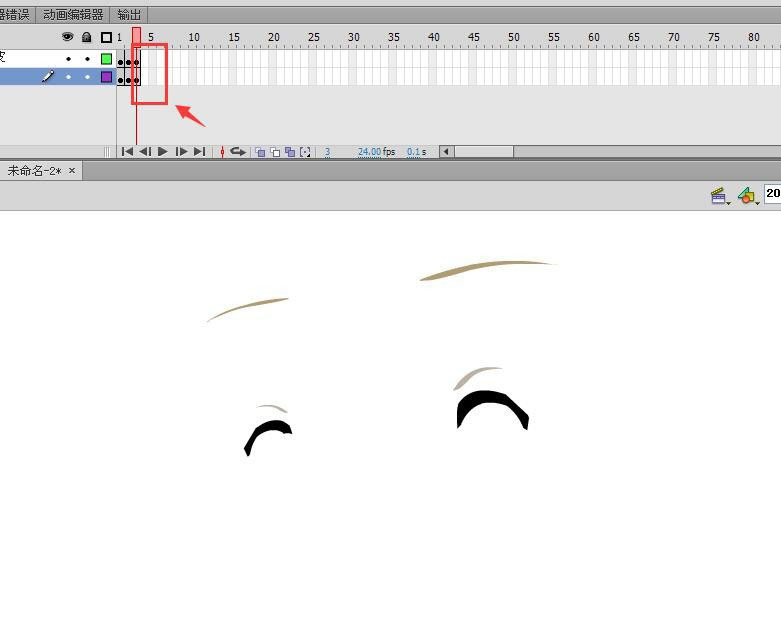Close the 未命名-2 document tab
Viewport: 781px width, 634px height.
(x=72, y=171)
